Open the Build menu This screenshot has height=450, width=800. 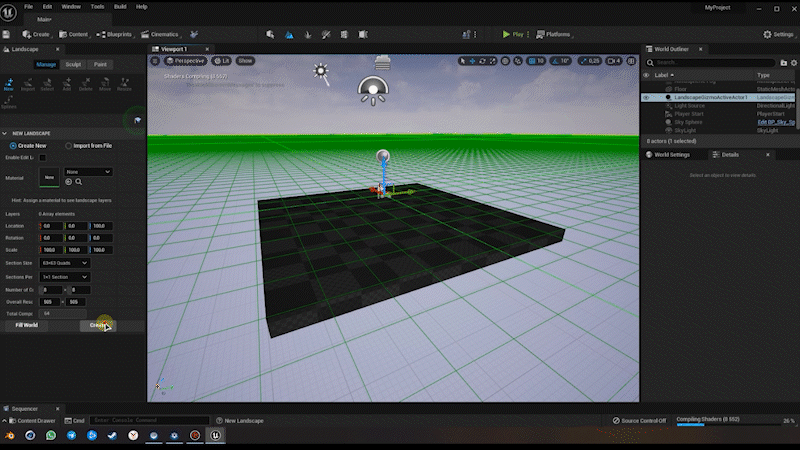pos(120,7)
